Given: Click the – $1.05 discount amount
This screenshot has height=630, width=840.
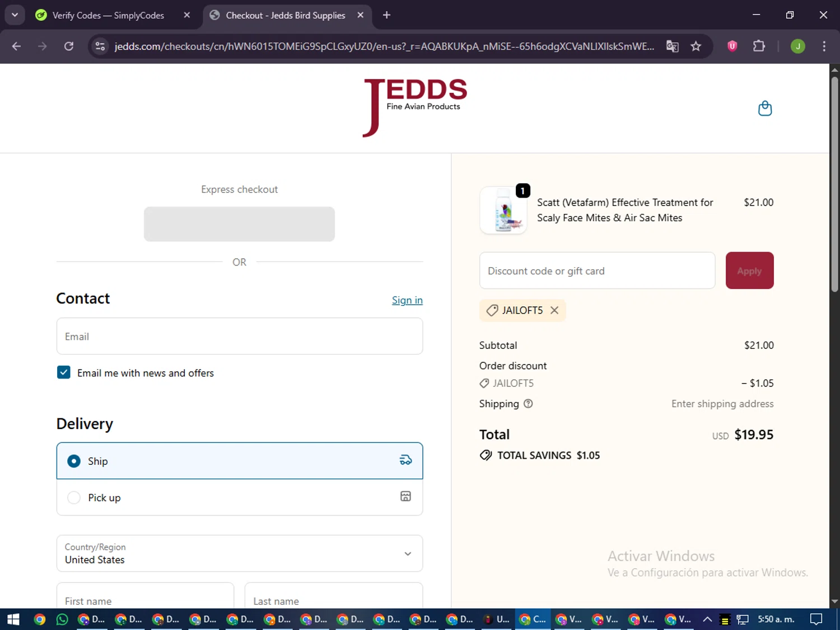Looking at the screenshot, I should coord(757,383).
